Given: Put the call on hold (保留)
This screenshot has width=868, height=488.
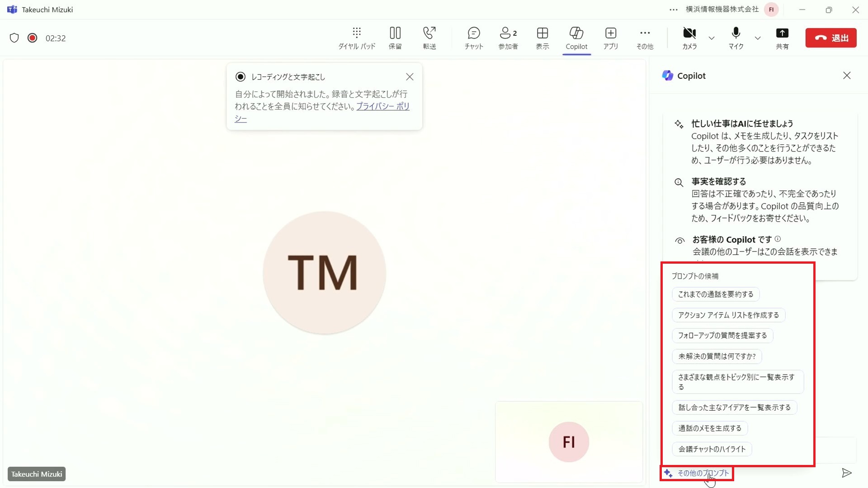Looking at the screenshot, I should (395, 38).
